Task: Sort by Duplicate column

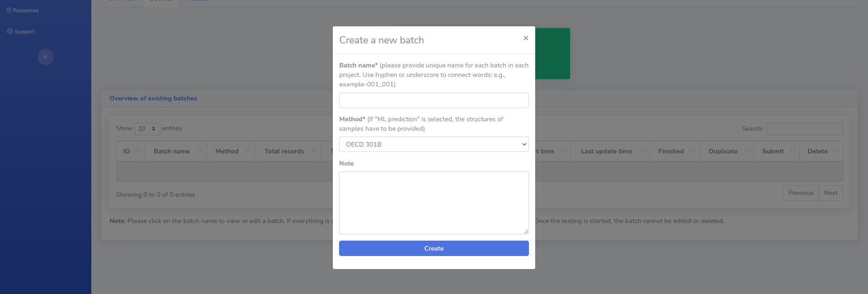Action: tap(726, 151)
